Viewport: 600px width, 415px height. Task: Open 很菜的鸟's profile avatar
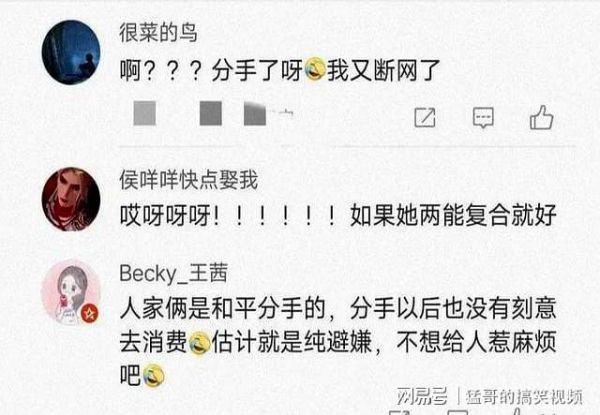tap(71, 52)
